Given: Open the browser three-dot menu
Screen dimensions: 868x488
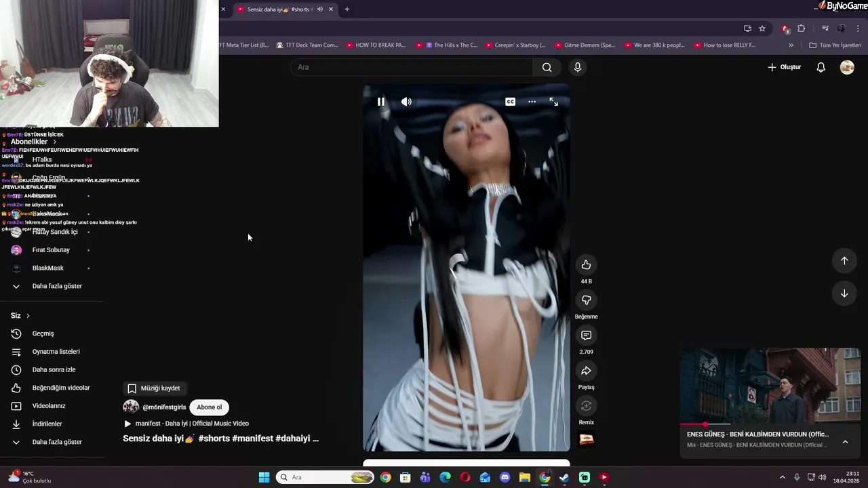Looking at the screenshot, I should point(858,28).
